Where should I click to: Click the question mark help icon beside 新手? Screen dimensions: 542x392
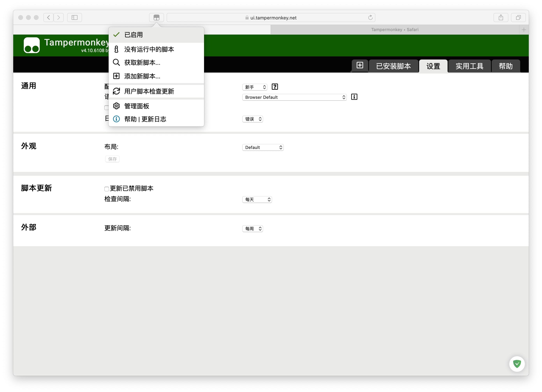point(275,87)
